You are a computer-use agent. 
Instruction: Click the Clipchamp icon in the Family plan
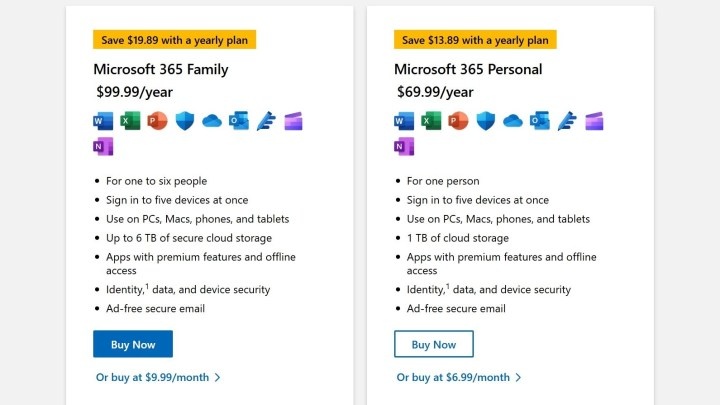click(x=292, y=122)
